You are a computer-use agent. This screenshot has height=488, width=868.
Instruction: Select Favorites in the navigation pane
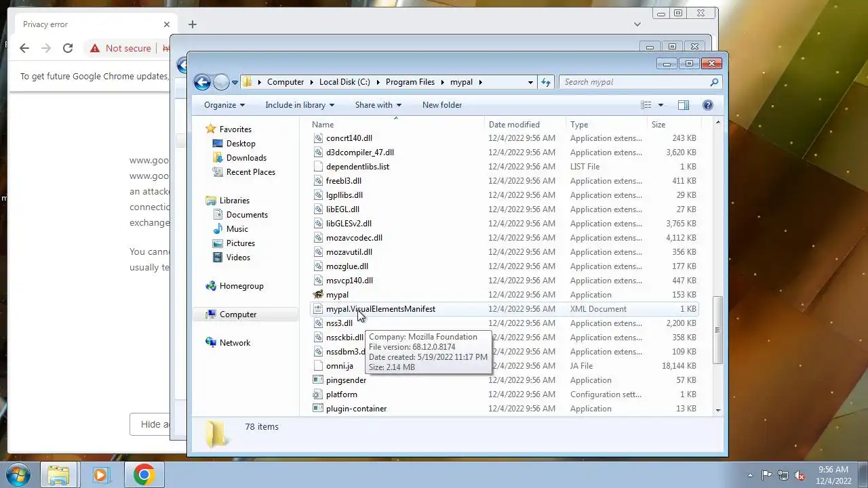click(x=235, y=129)
